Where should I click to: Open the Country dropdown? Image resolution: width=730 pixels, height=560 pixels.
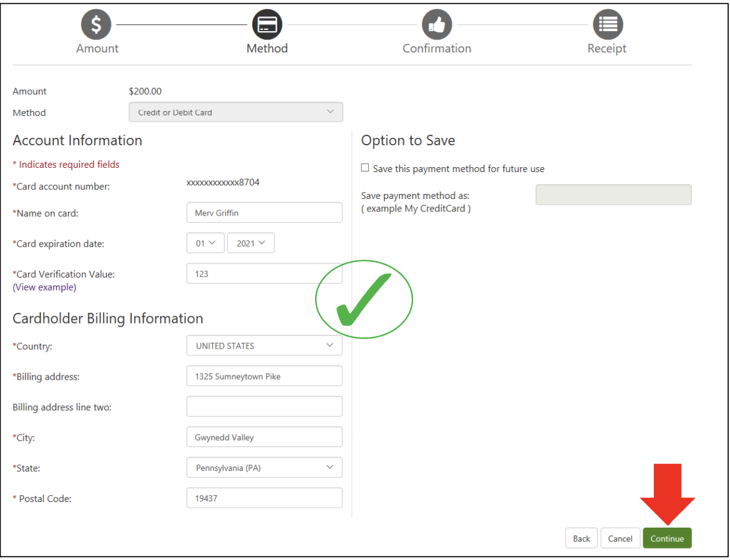click(x=264, y=345)
